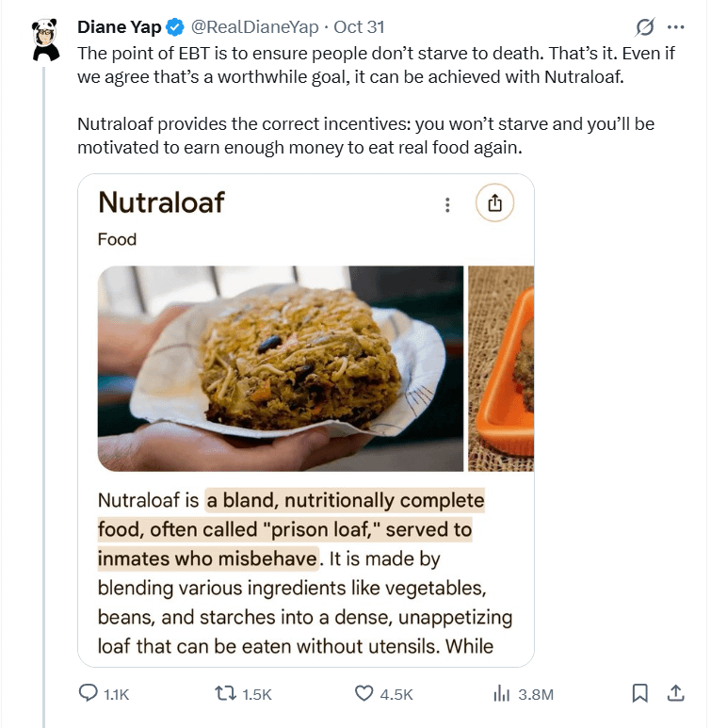Click the blue verified badge
This screenshot has width=711, height=728.
174,26
